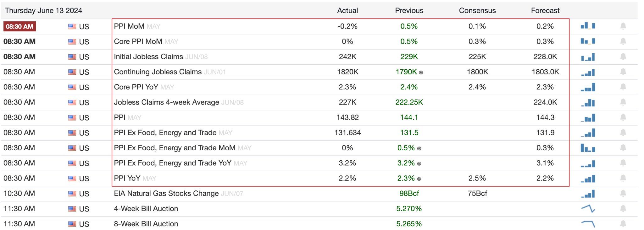644x230 pixels.
Task: Open the mini bar chart for PPI MoM
Action: click(588, 26)
